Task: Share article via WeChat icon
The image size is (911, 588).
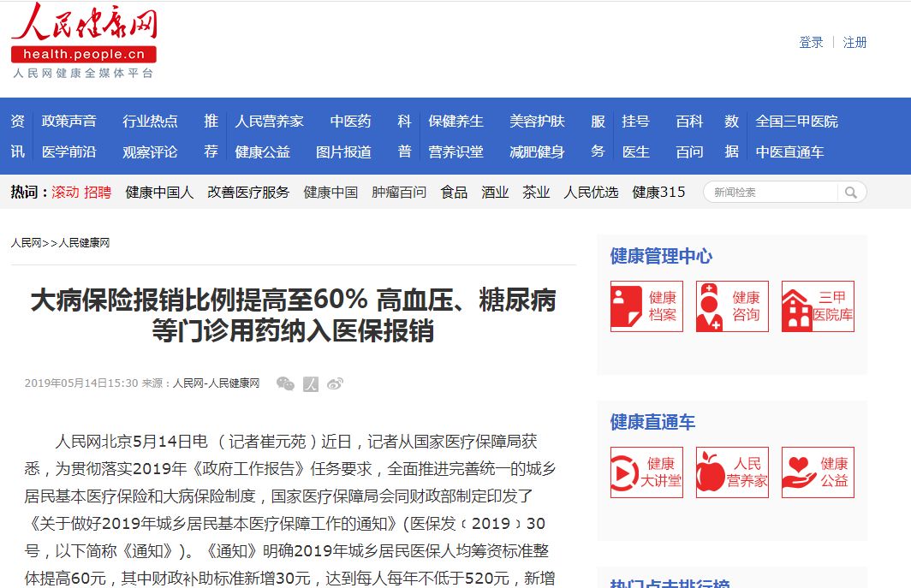Action: pos(285,383)
